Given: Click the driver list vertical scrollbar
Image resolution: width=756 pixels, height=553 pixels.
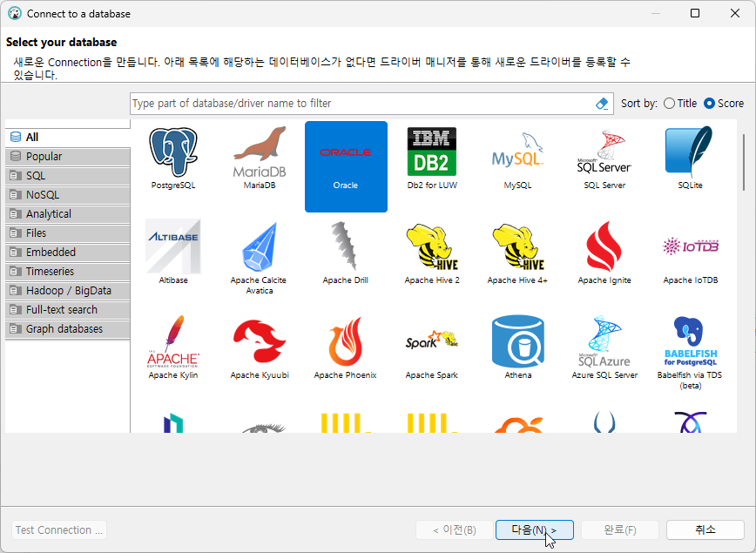Looking at the screenshot, I should (x=743, y=161).
